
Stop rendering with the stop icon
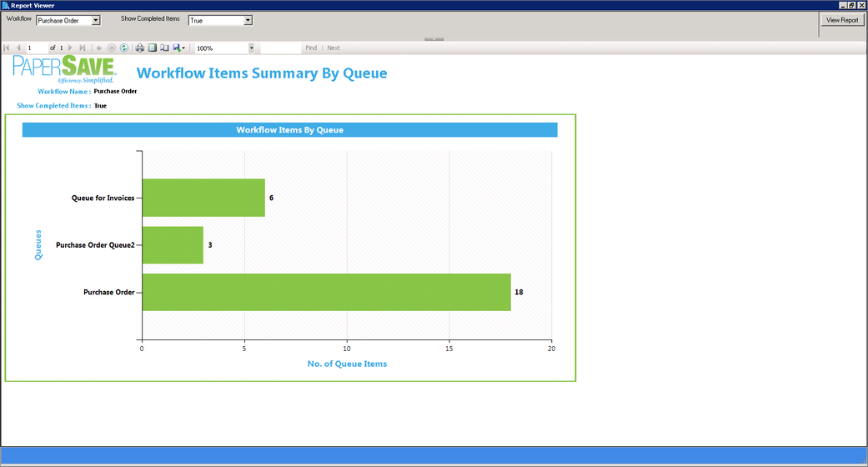pos(111,48)
